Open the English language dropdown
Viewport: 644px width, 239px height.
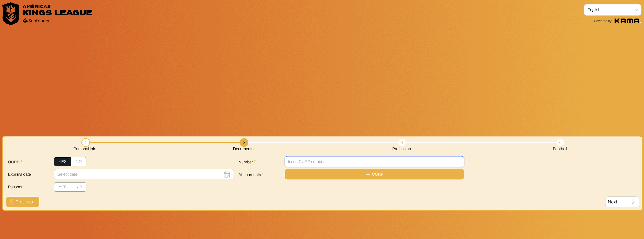tap(612, 10)
